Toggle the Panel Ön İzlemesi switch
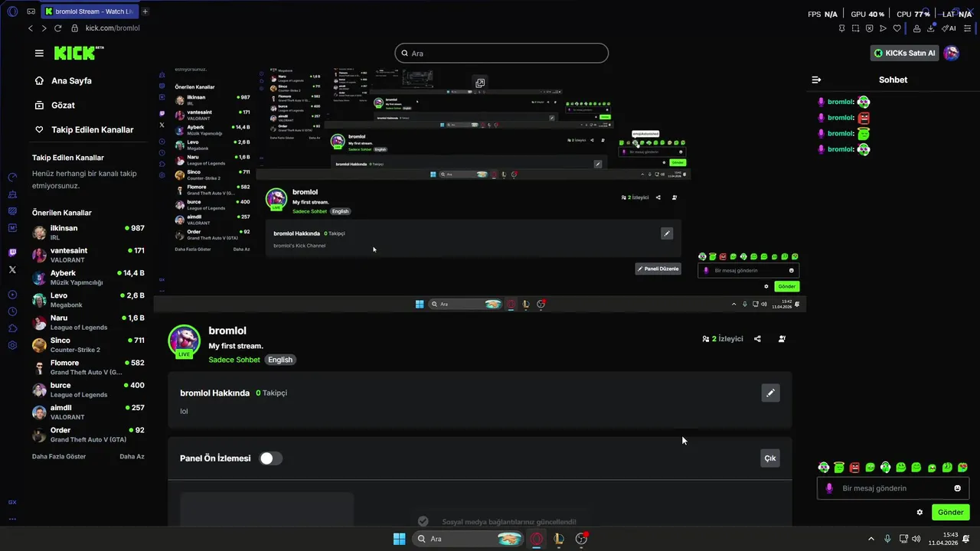The height and width of the screenshot is (551, 980). (270, 458)
